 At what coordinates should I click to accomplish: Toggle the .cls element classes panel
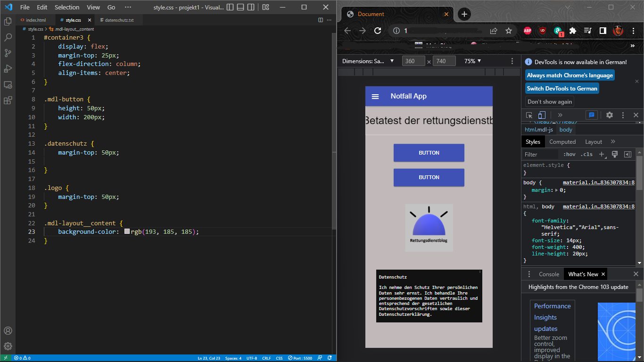586,154
